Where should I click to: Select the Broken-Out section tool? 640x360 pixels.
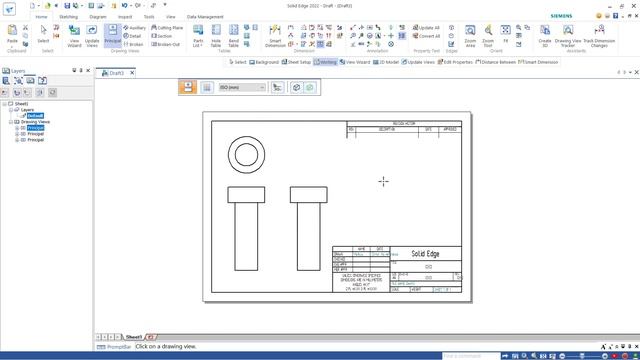(165, 44)
